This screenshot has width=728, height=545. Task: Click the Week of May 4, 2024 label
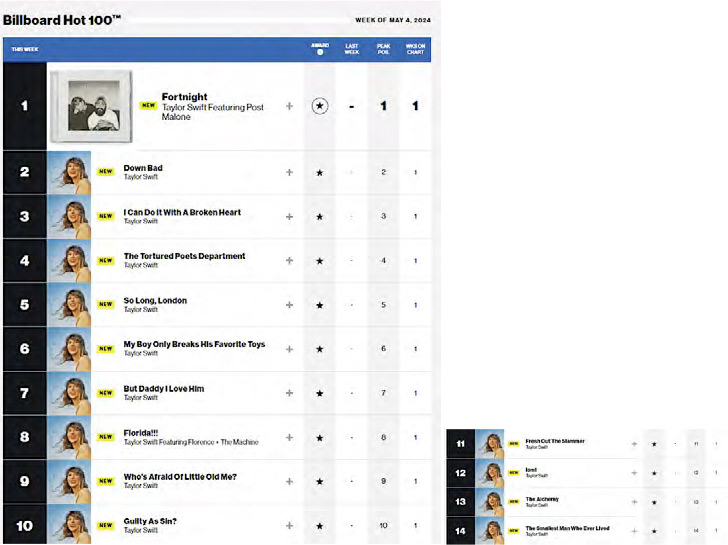[393, 20]
